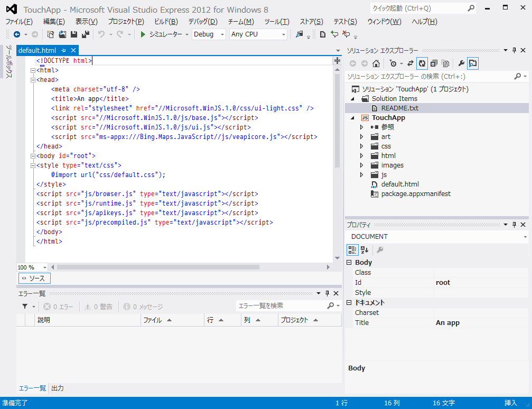Toggle the 0 エラー errors filter

tap(58, 306)
